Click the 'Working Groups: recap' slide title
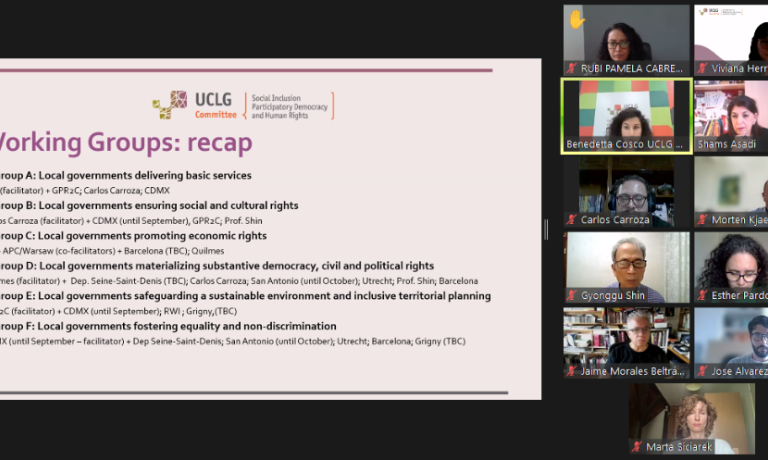The width and height of the screenshot is (768, 460). [x=125, y=142]
